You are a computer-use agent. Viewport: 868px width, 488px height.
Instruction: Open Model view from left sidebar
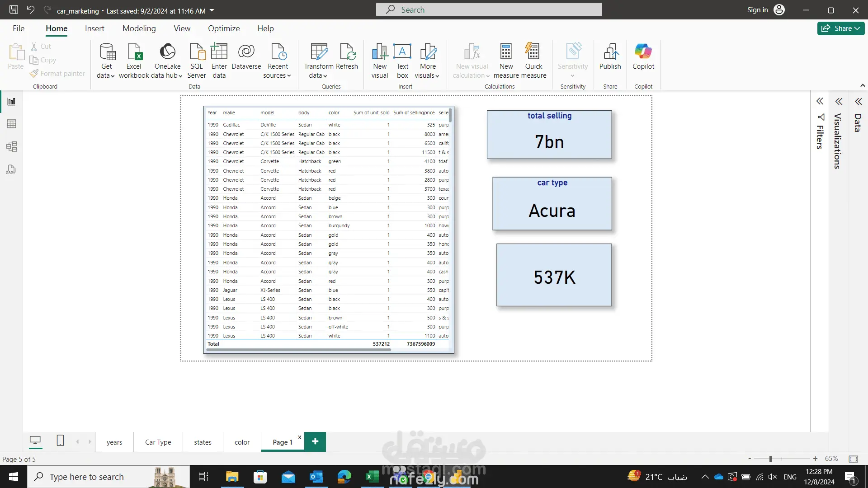[x=11, y=146]
